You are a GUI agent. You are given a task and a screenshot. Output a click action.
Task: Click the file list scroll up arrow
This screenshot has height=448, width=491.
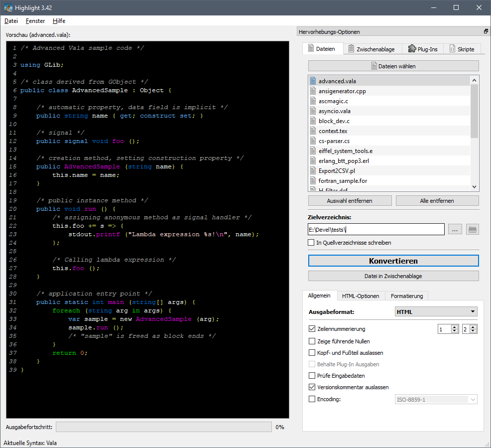pyautogui.click(x=475, y=80)
